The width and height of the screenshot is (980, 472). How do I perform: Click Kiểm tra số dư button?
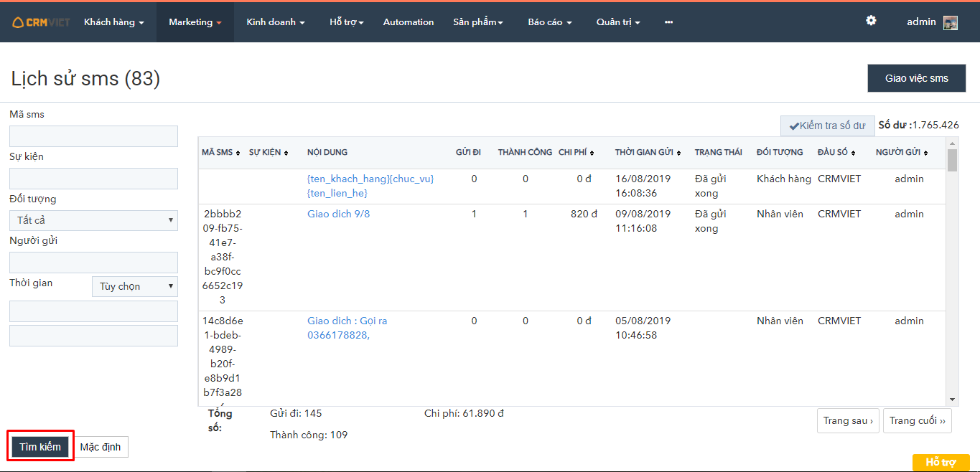click(827, 126)
